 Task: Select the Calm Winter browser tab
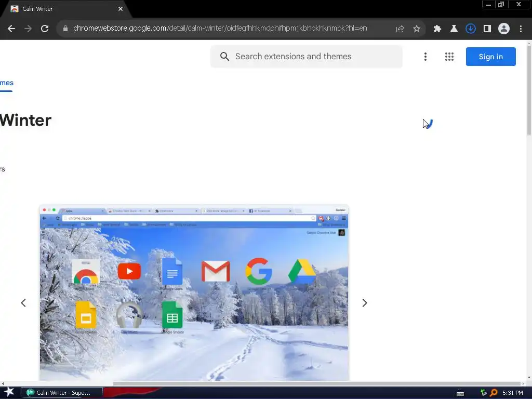click(x=64, y=9)
